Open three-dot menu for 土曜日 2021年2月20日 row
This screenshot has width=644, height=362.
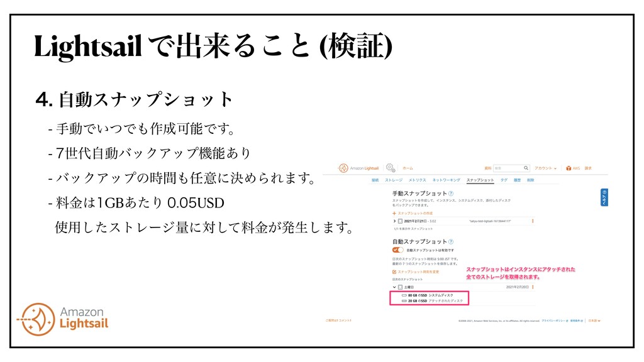coord(533,287)
